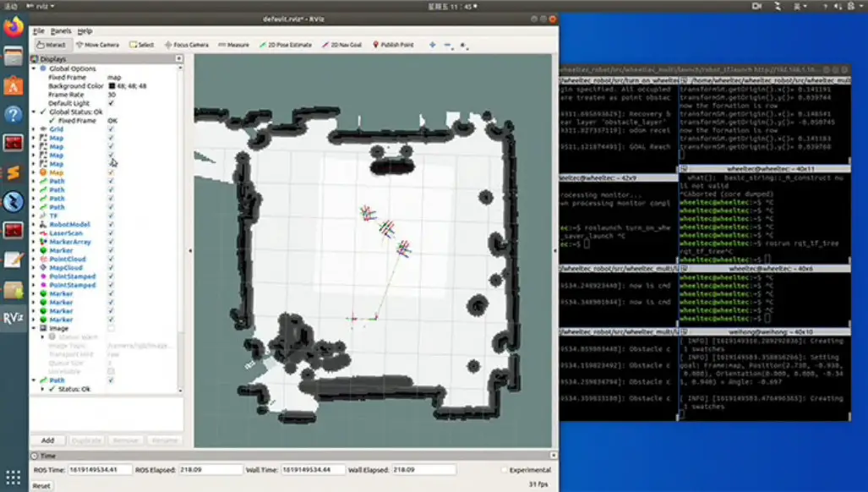Open the Background Color swatch

111,85
